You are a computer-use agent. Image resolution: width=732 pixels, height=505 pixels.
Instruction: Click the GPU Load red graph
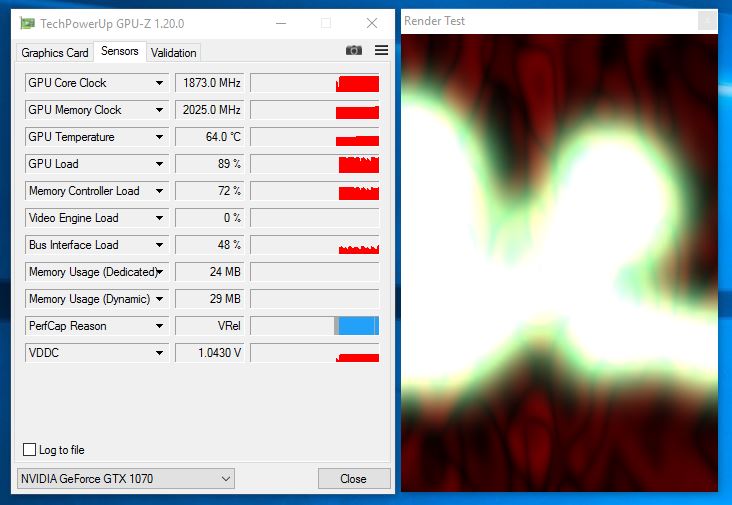[359, 165]
